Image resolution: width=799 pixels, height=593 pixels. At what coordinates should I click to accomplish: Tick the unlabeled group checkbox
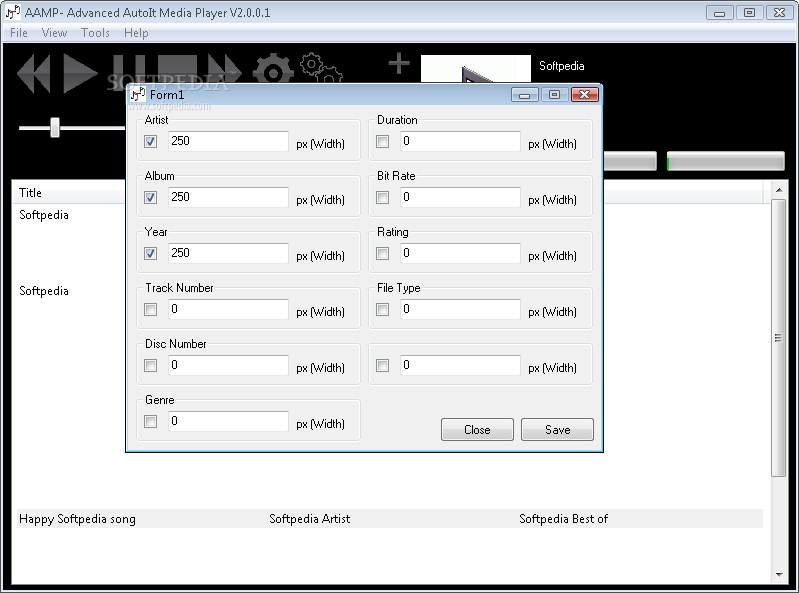coord(382,366)
